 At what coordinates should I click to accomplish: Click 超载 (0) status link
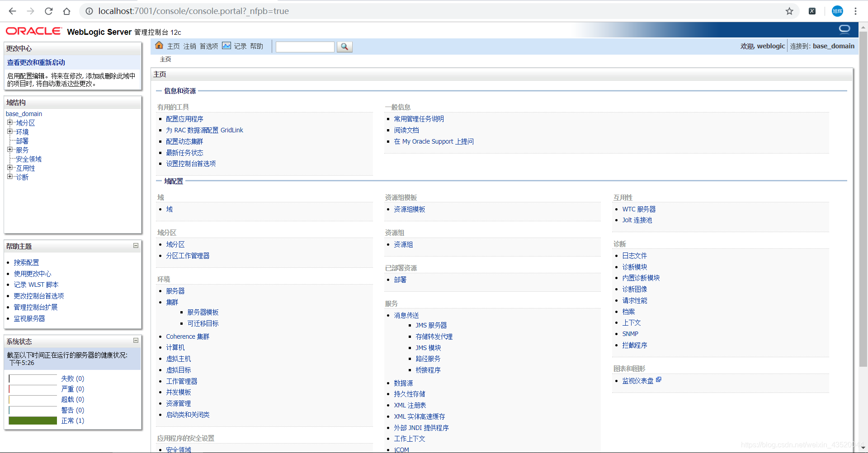(73, 399)
